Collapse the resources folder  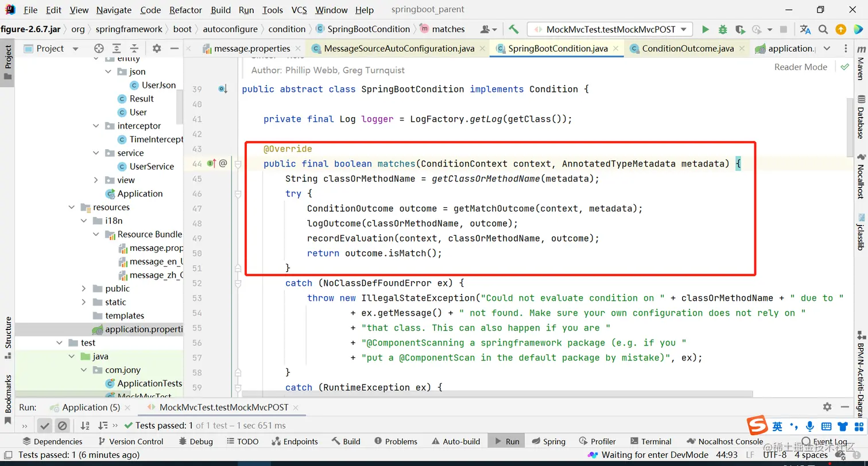72,207
